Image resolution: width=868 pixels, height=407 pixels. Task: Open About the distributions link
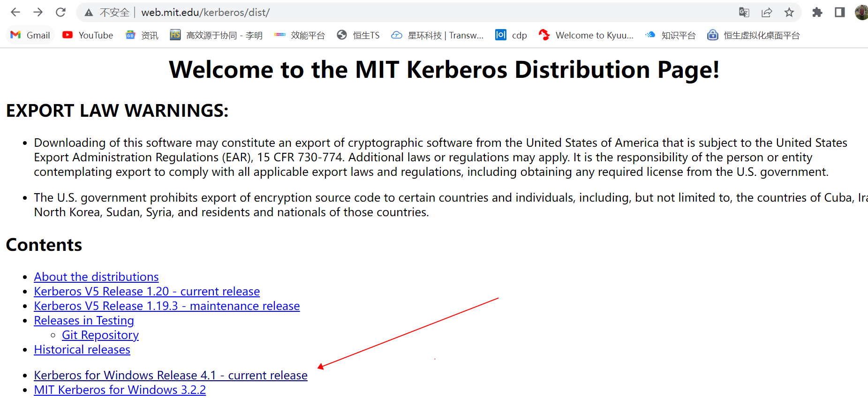(96, 277)
